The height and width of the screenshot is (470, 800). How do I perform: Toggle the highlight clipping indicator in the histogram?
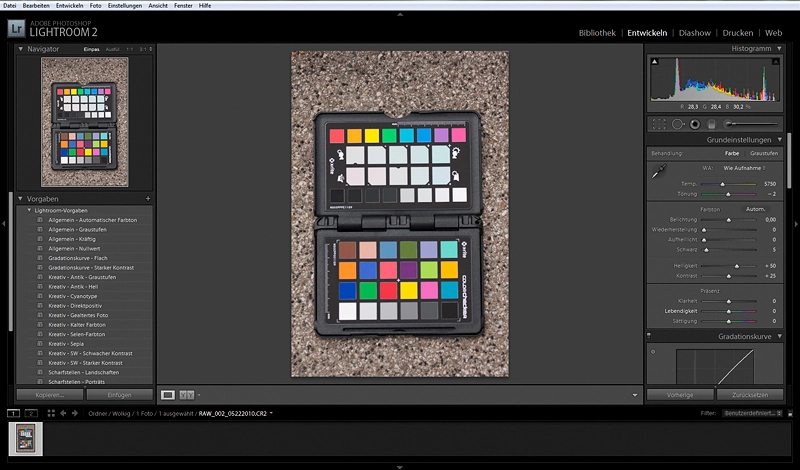(x=776, y=61)
